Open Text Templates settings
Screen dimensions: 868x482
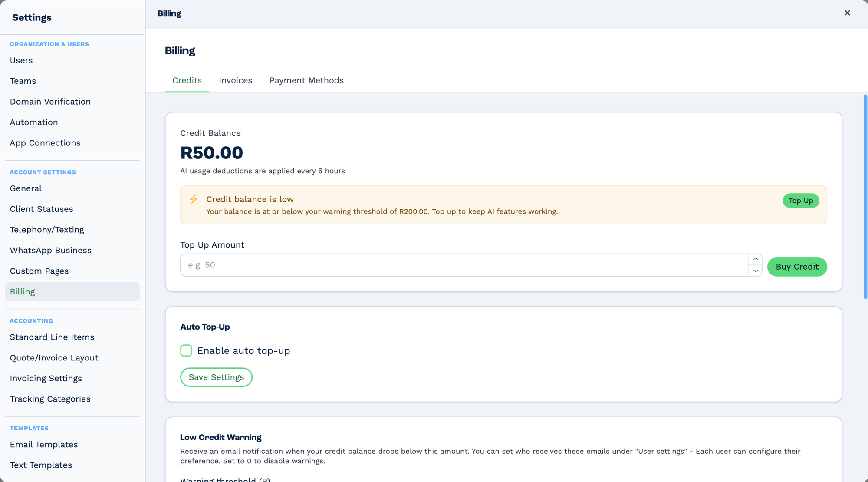72,465
